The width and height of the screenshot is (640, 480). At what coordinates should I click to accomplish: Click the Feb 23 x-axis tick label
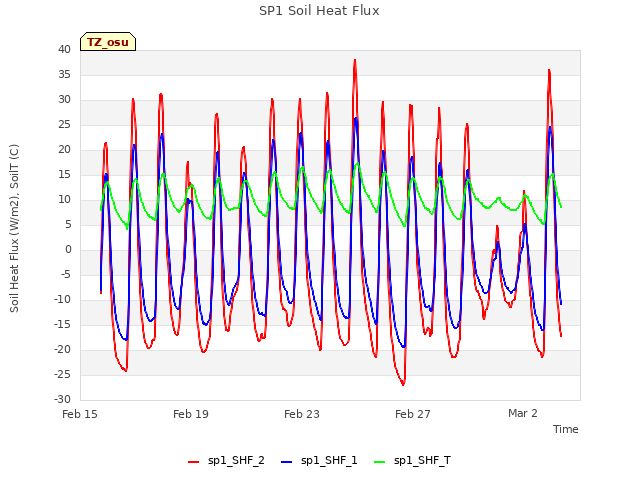(x=302, y=414)
